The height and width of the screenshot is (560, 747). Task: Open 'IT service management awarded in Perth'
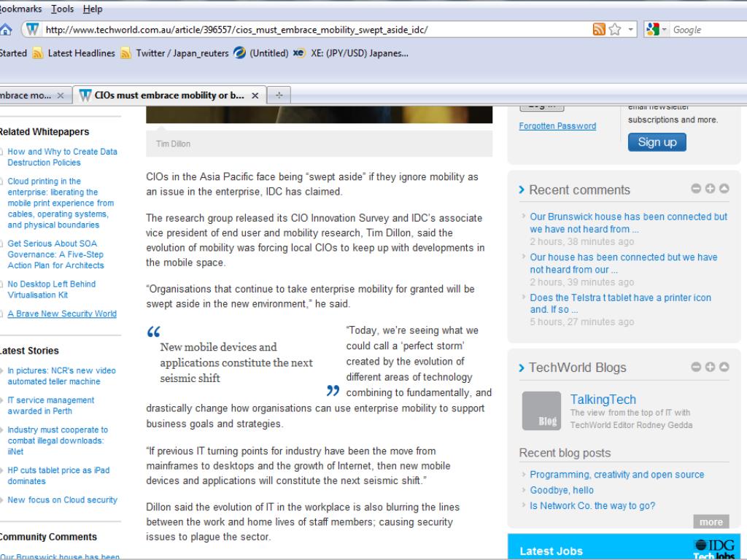coord(50,405)
